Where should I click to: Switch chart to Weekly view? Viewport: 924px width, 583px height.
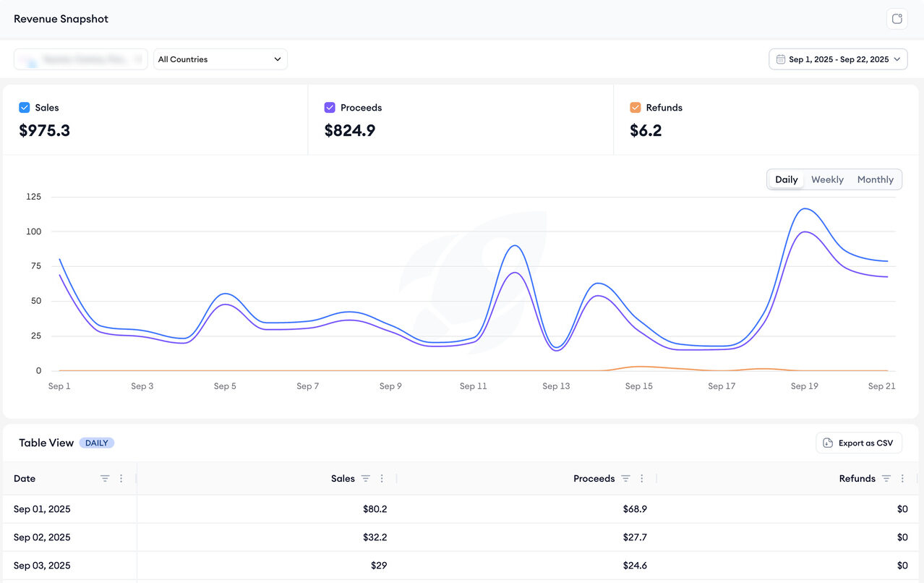827,179
